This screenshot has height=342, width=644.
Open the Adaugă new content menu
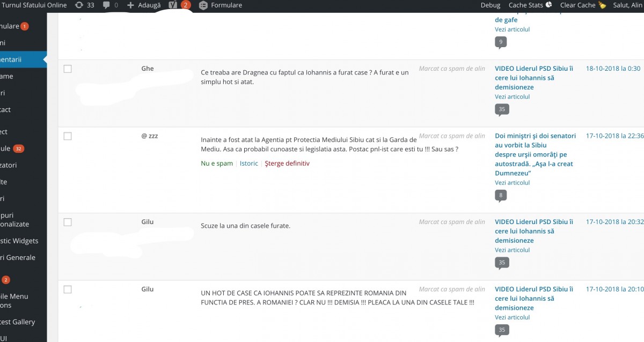coord(144,5)
